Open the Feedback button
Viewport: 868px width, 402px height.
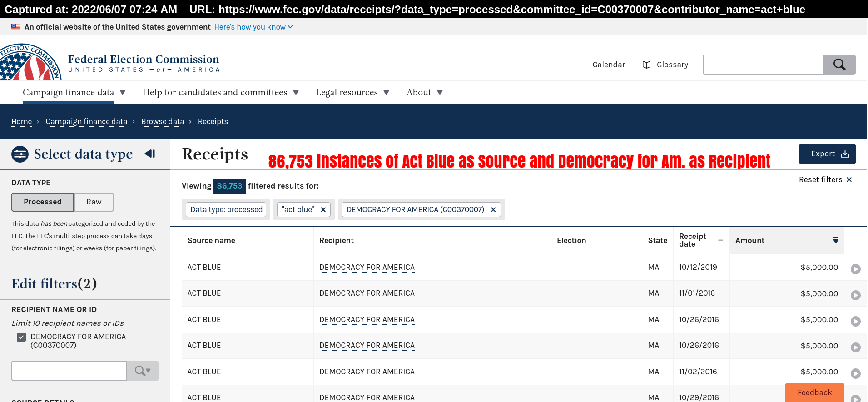coord(815,392)
